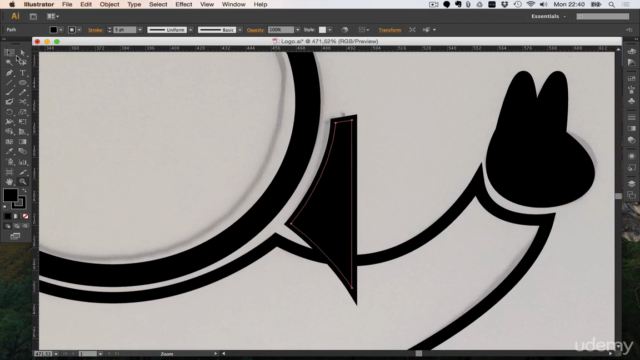This screenshot has width=640, height=360.
Task: Select the Scissors tool
Action: [x=22, y=102]
